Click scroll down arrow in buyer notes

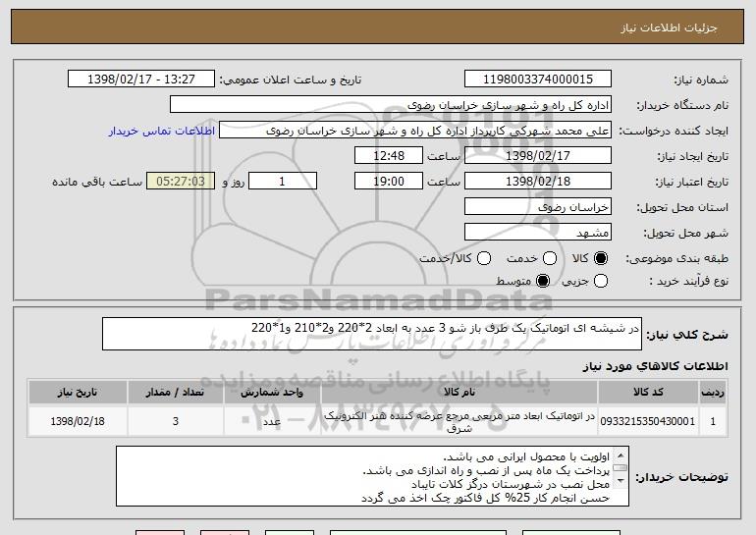click(621, 481)
